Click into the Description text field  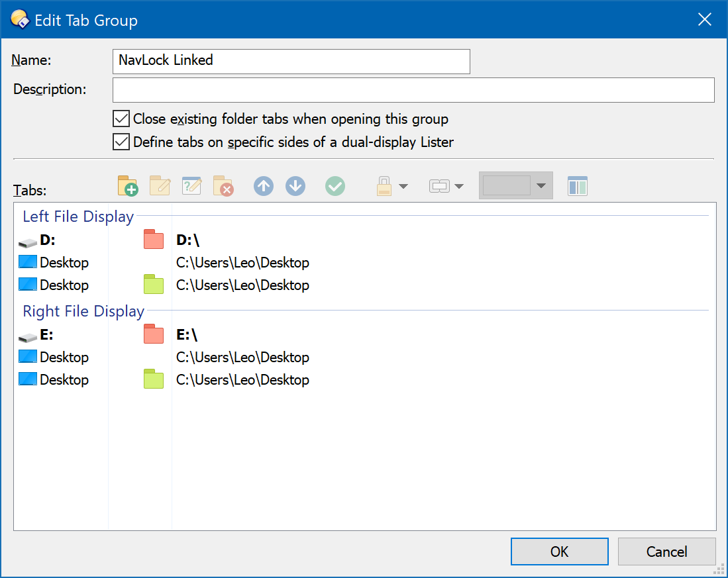[x=413, y=90]
